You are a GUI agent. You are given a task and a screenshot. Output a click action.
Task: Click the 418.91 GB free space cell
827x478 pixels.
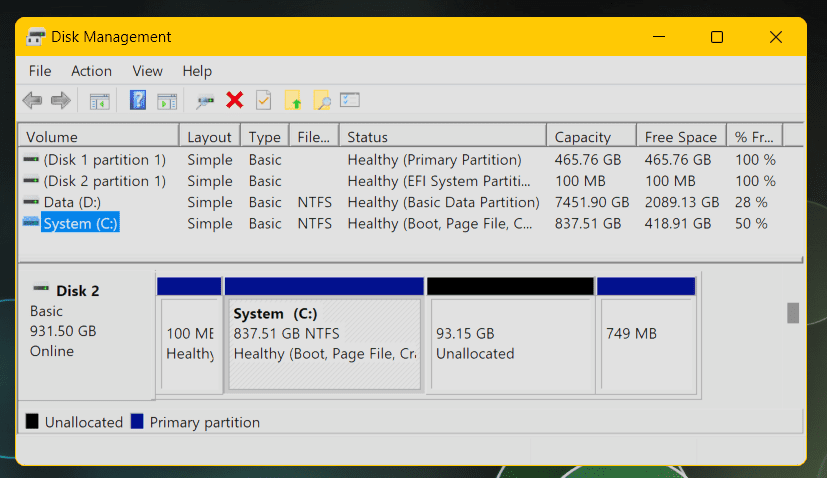[x=677, y=223]
